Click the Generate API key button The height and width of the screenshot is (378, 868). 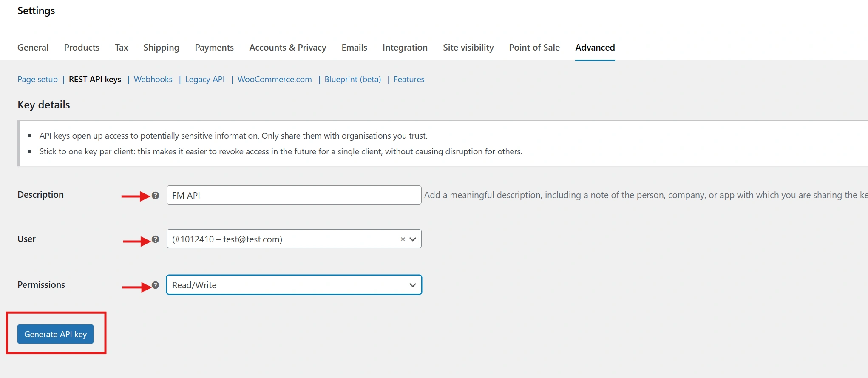tap(55, 334)
